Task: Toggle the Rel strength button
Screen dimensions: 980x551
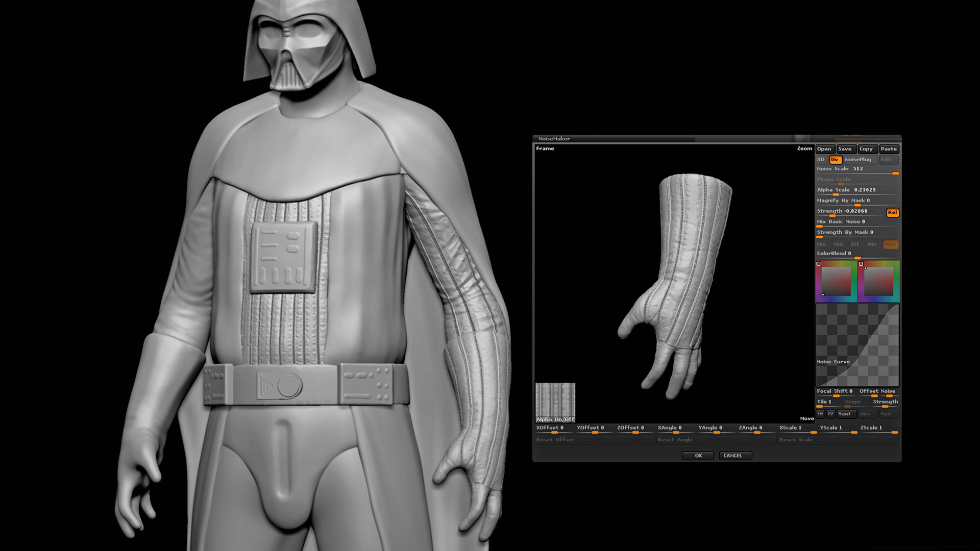Action: click(x=892, y=212)
